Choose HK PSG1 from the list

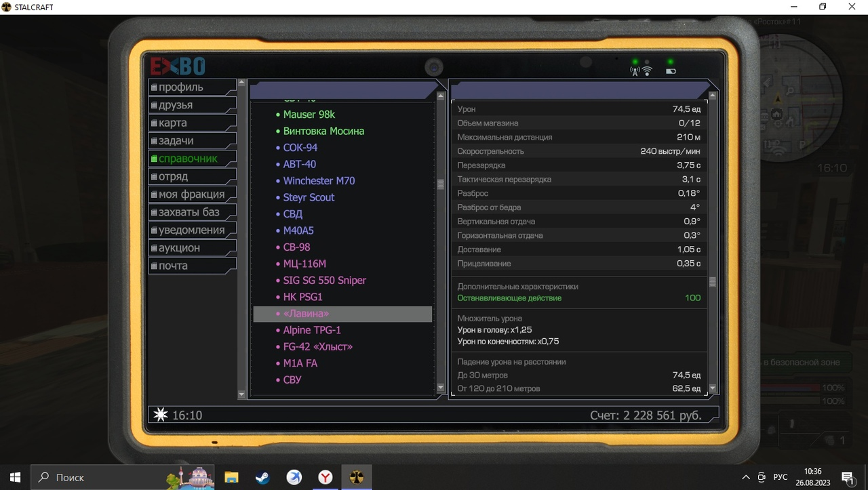tap(342, 297)
